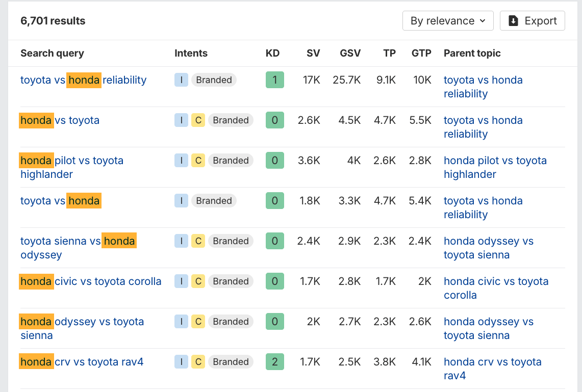Click the yellow "C" intent badge for "honda vs toyota"
This screenshot has height=392, width=582.
click(x=198, y=120)
